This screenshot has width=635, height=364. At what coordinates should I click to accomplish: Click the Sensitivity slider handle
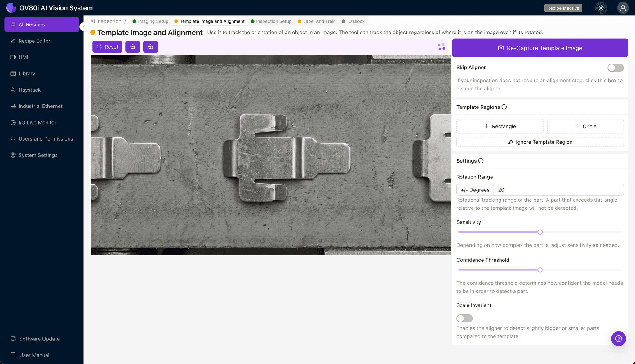[x=540, y=232]
